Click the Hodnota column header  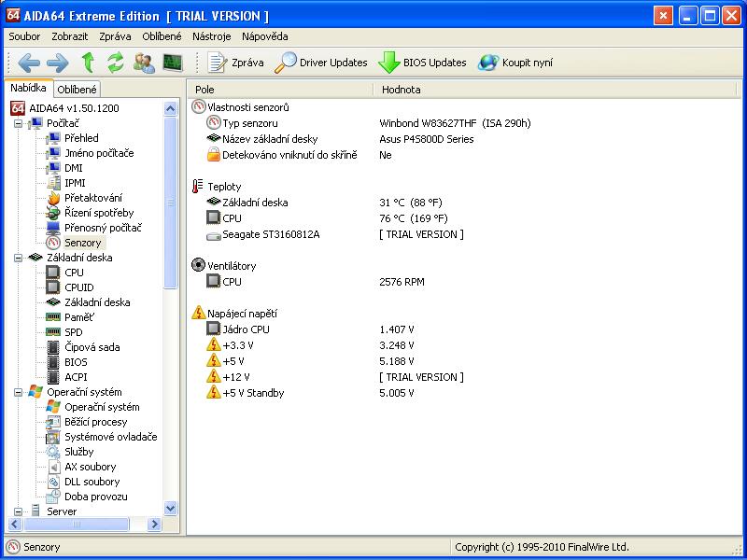point(555,90)
